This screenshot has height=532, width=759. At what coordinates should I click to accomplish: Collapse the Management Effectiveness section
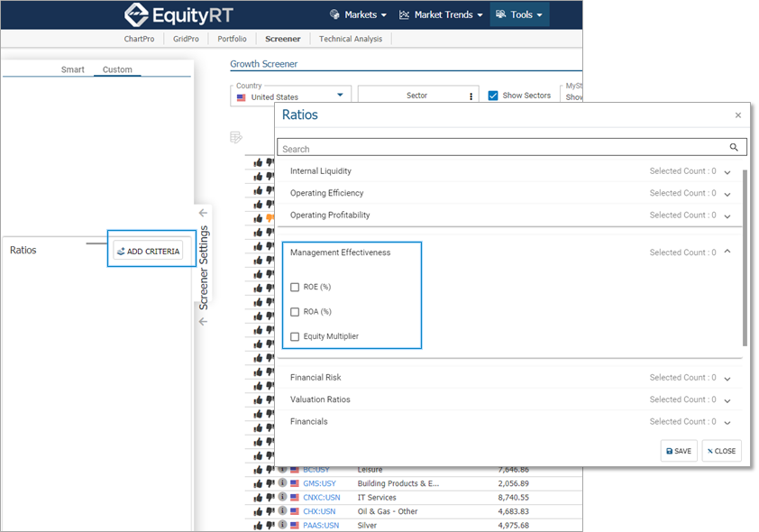pyautogui.click(x=727, y=252)
